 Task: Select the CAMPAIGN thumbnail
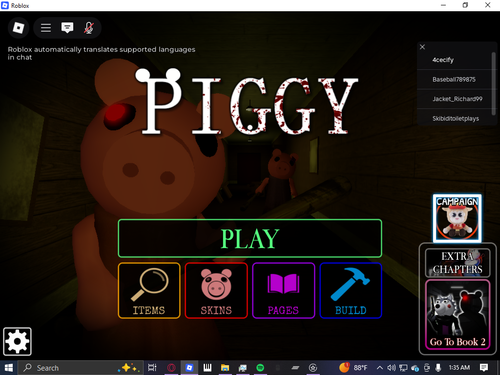(457, 218)
